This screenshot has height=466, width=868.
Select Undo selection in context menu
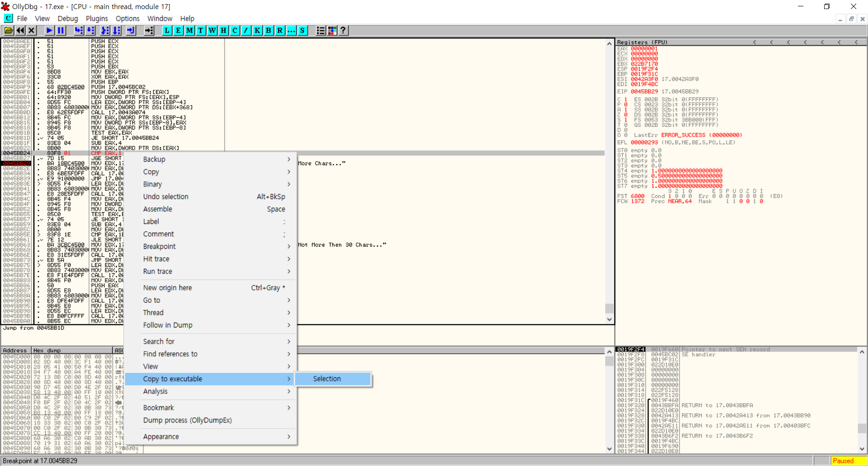click(211, 197)
